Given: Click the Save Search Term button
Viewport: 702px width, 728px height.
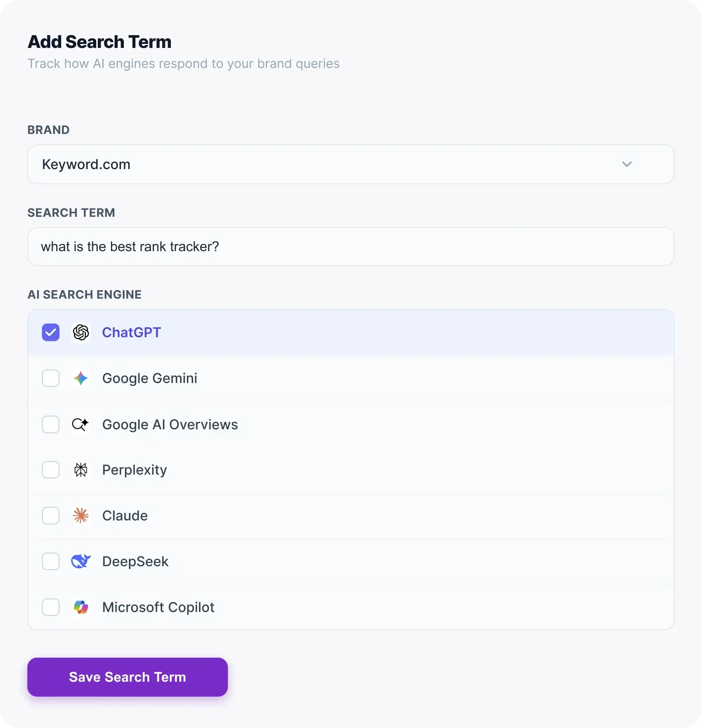Looking at the screenshot, I should (x=127, y=677).
